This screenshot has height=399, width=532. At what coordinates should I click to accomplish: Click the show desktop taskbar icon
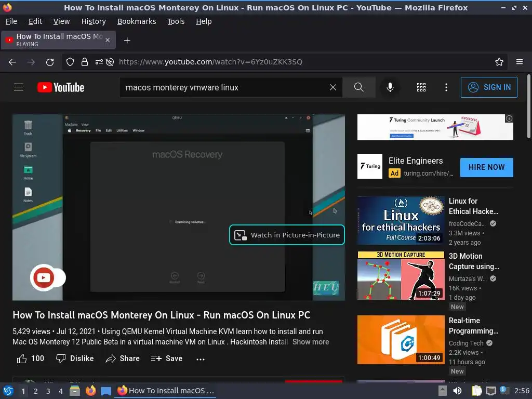point(106,391)
